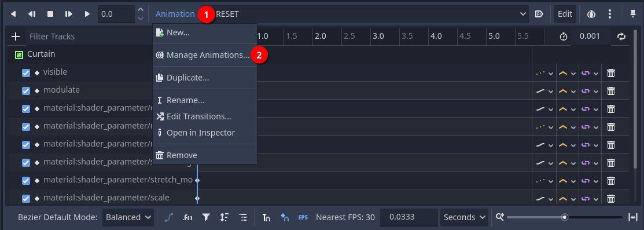
Task: Click the sort tracks icon
Action: (x=225, y=217)
